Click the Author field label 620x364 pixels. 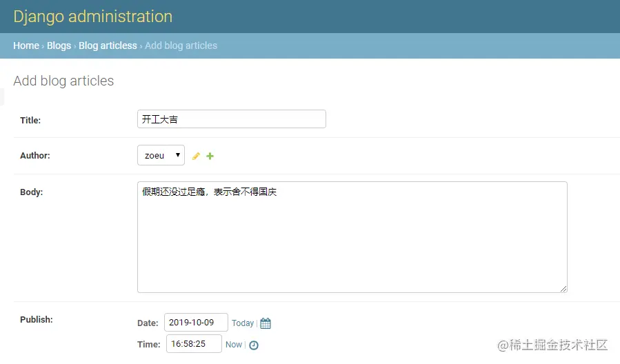click(x=35, y=155)
